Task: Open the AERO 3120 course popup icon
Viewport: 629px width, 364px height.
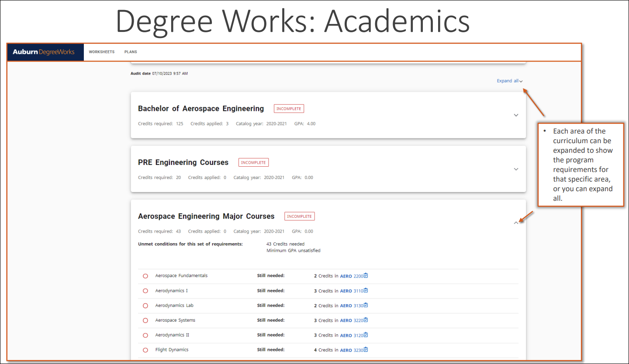Action: pos(366,335)
